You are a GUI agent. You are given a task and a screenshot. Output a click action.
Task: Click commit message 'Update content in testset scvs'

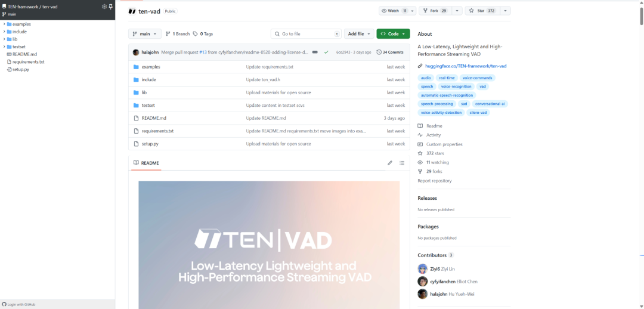pos(275,105)
